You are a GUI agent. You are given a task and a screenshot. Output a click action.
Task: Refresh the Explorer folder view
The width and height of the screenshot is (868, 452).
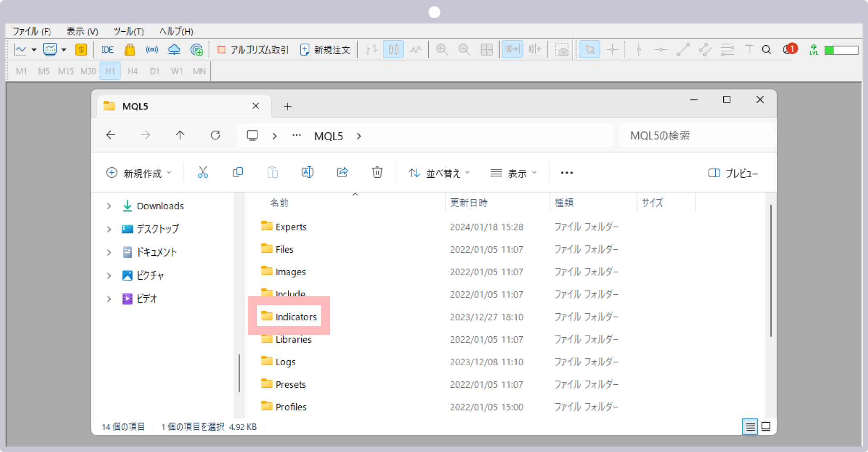(x=215, y=135)
